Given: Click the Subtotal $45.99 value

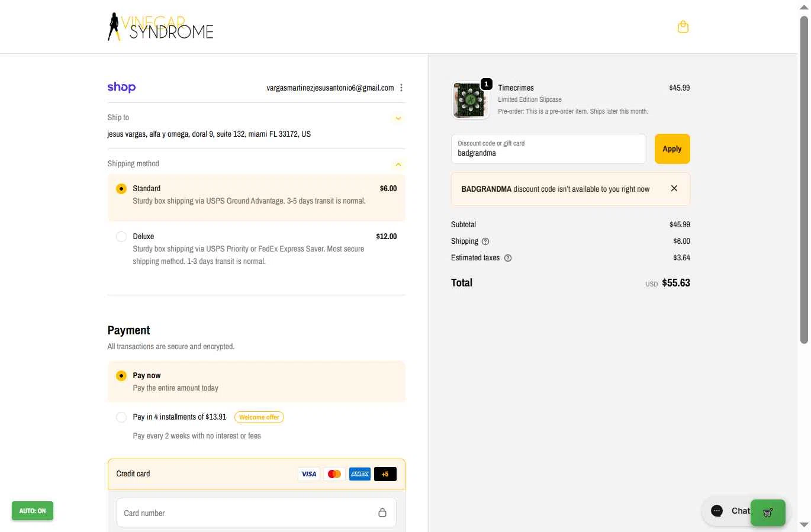Looking at the screenshot, I should [680, 224].
